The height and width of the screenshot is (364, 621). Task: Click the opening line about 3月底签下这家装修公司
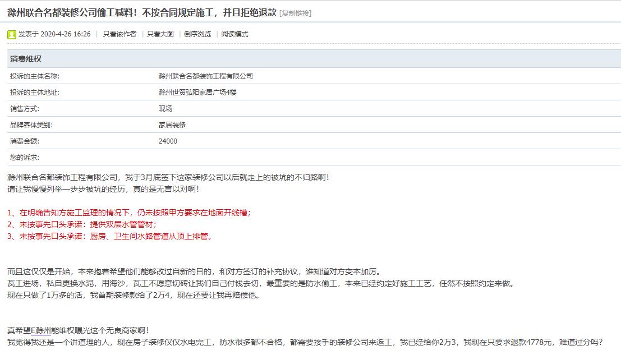[x=168, y=177]
